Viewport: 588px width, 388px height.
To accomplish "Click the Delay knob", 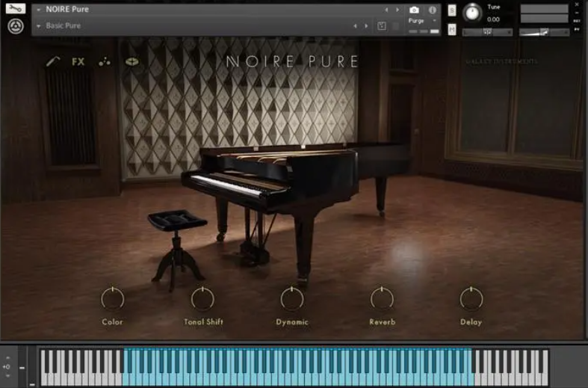I will 471,299.
